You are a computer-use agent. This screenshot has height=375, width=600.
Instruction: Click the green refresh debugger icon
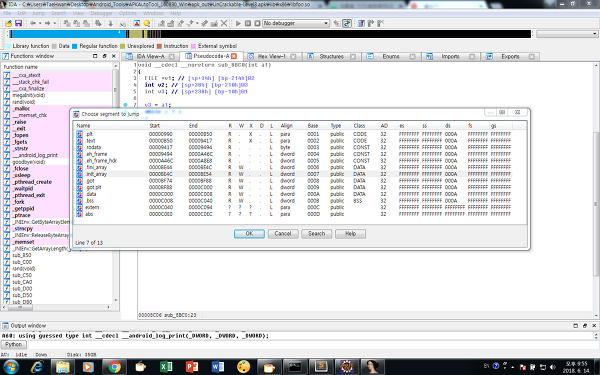point(347,23)
